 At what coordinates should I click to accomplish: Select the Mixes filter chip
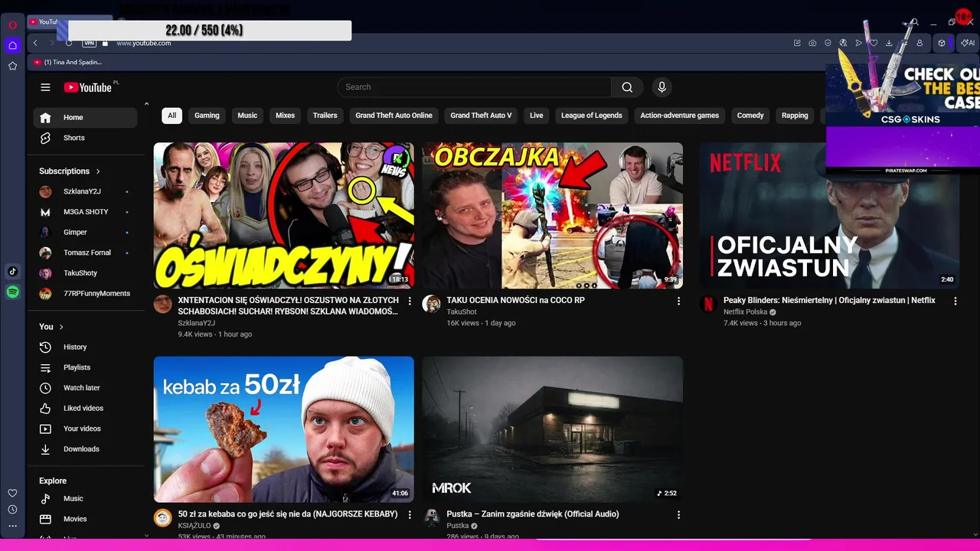[x=285, y=116]
